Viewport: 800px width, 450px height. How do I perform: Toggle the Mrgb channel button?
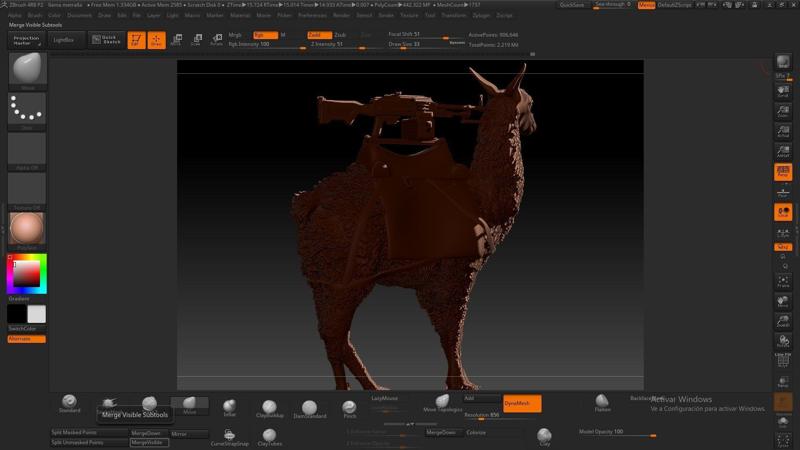[235, 35]
